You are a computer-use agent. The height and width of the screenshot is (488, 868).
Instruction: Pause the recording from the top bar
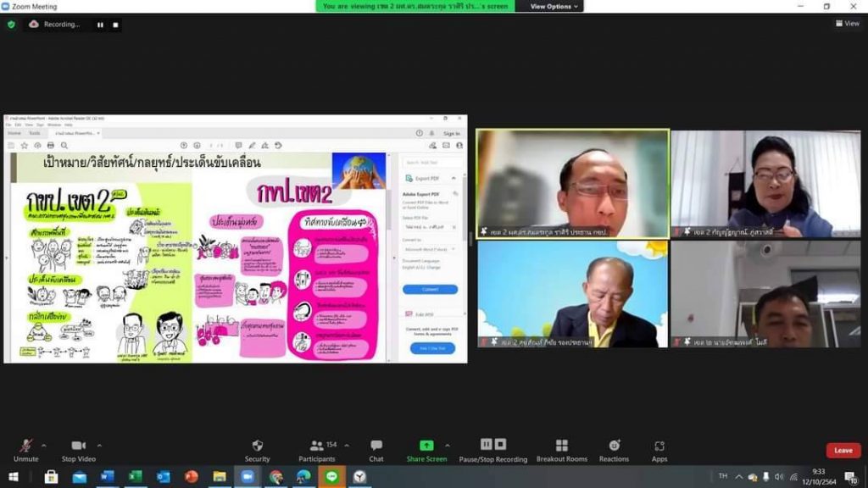(x=100, y=25)
